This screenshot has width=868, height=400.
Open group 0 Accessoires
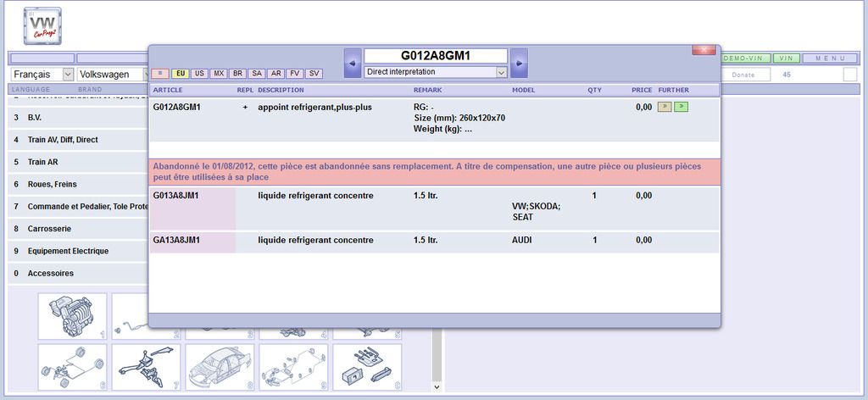pos(79,274)
